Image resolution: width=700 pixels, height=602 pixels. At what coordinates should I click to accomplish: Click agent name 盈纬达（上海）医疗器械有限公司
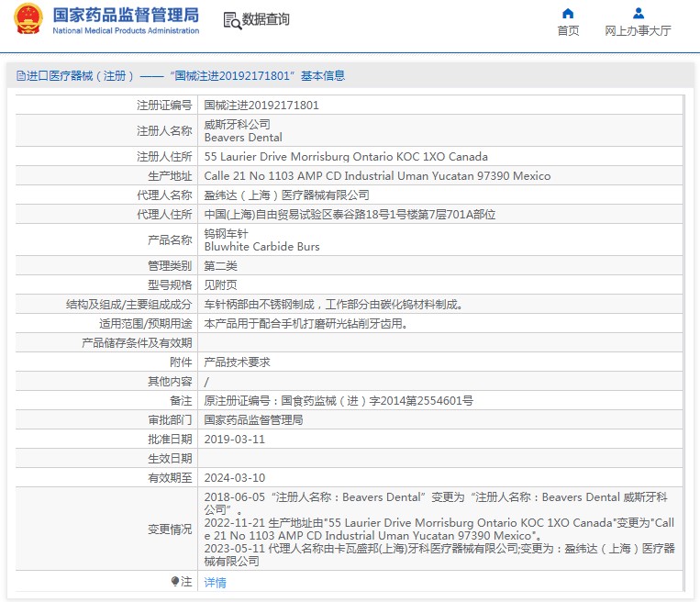286,195
